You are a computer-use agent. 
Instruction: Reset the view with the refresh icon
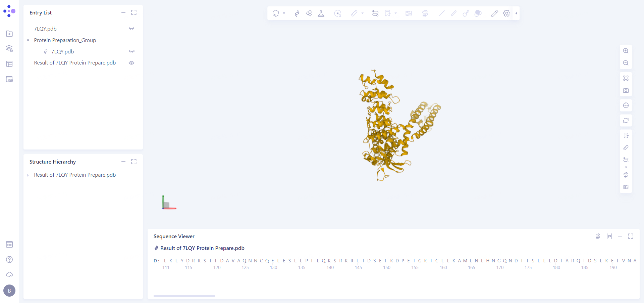click(626, 120)
